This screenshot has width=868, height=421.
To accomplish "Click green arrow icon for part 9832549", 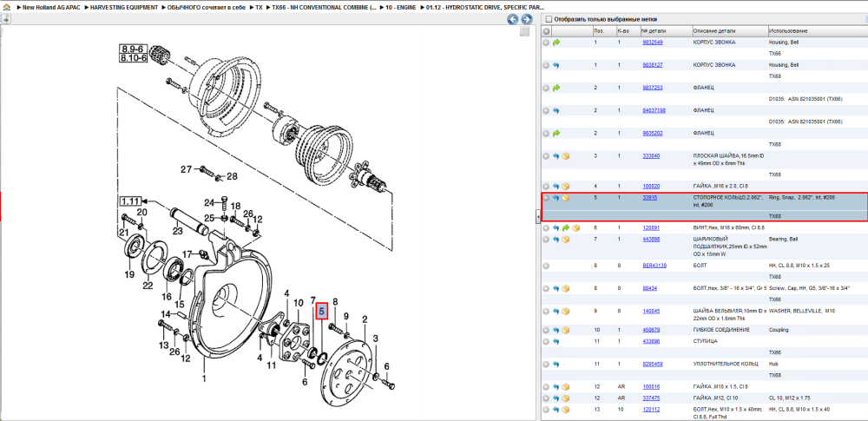I will 556,42.
